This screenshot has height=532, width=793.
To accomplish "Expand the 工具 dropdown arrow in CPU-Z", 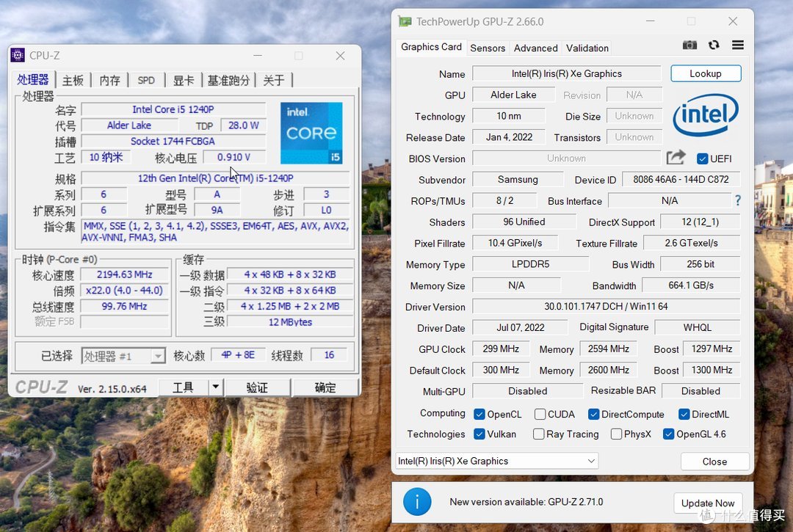I will 215,387.
